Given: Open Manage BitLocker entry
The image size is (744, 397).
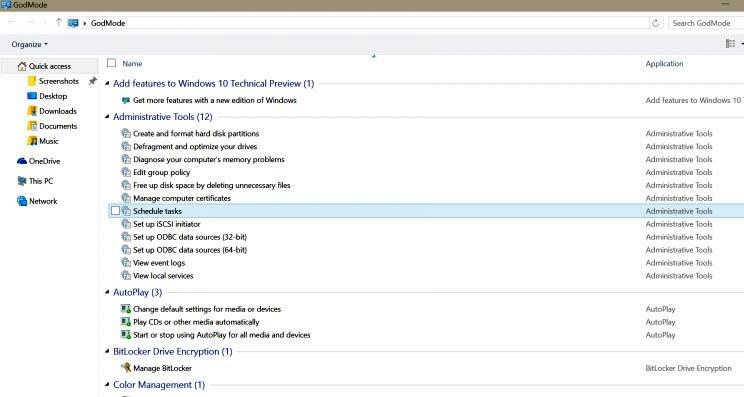Looking at the screenshot, I should pos(162,368).
